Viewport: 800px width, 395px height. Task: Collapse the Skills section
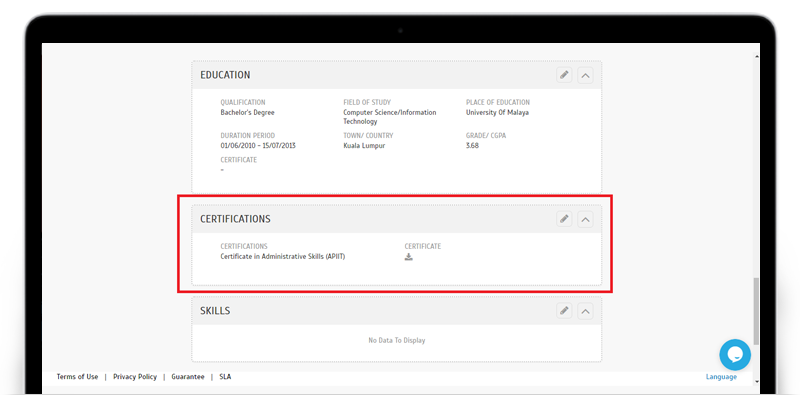(x=585, y=311)
